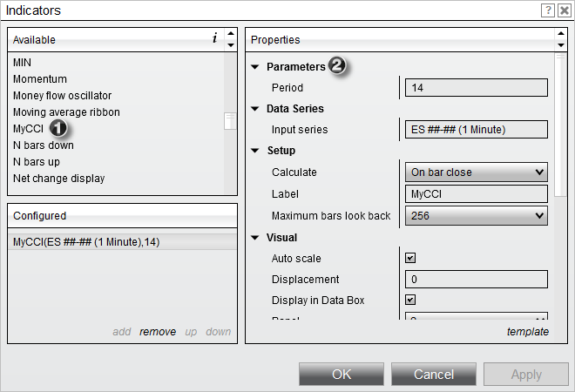The height and width of the screenshot is (392, 575).
Task: Close the Indicators dialog window
Action: pos(564,10)
